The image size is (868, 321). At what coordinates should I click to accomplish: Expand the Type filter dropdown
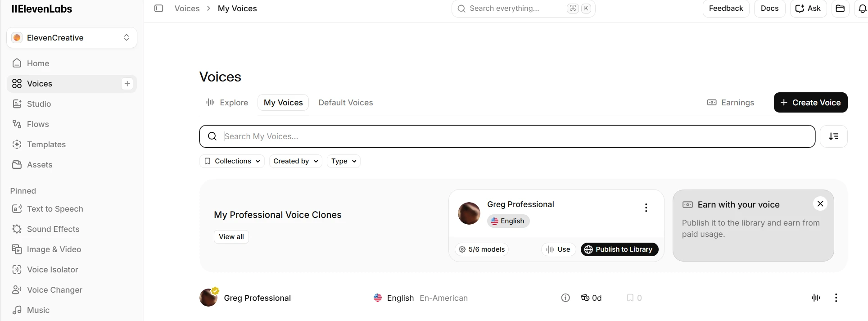[344, 161]
